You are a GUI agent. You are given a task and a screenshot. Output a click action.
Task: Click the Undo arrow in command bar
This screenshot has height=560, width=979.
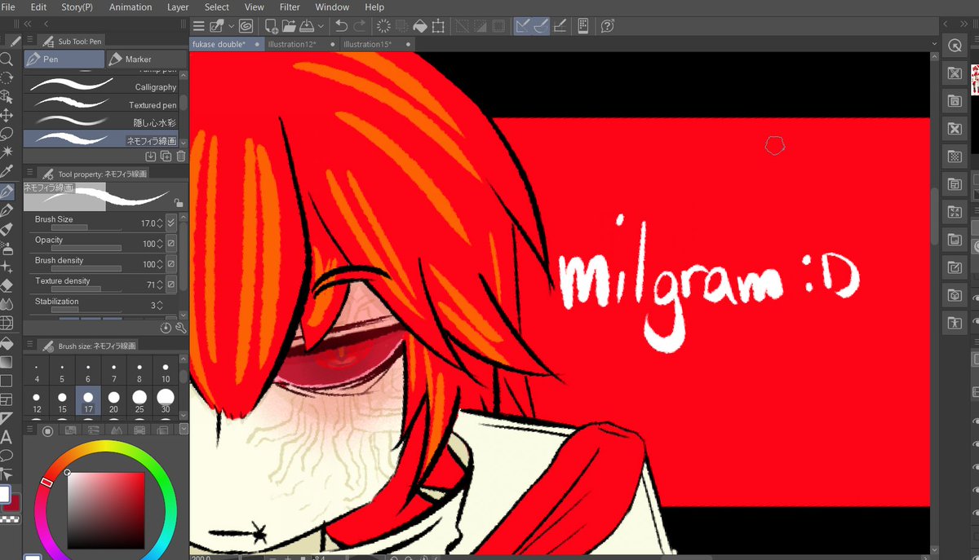(x=341, y=26)
